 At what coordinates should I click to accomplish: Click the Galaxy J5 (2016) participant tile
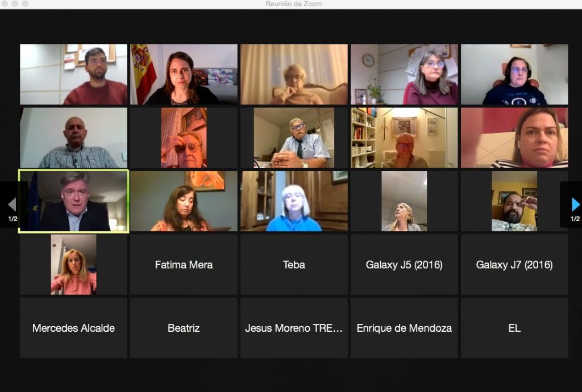[404, 265]
